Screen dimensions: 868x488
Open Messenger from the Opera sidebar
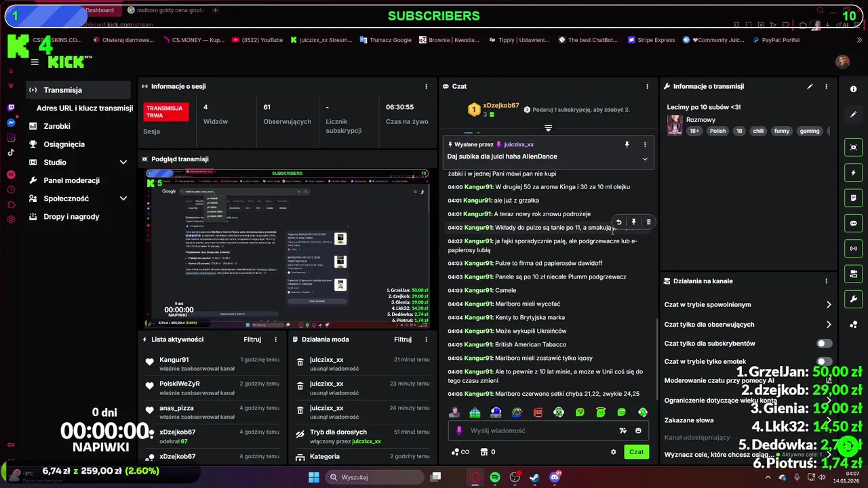click(11, 123)
